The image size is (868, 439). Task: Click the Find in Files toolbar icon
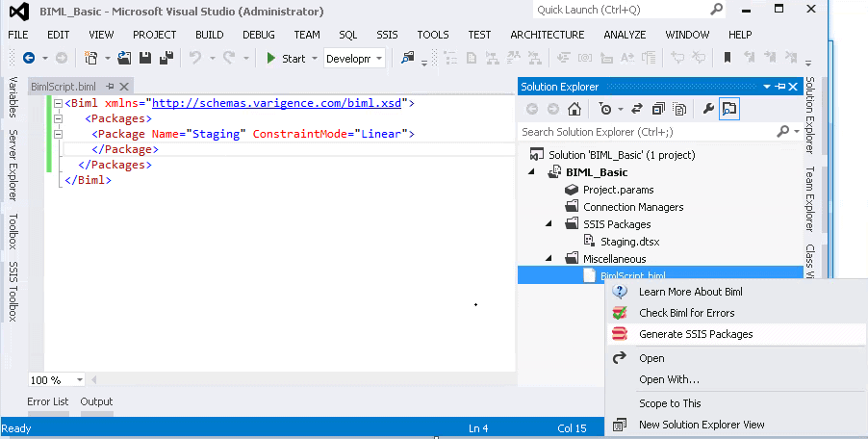(x=407, y=58)
